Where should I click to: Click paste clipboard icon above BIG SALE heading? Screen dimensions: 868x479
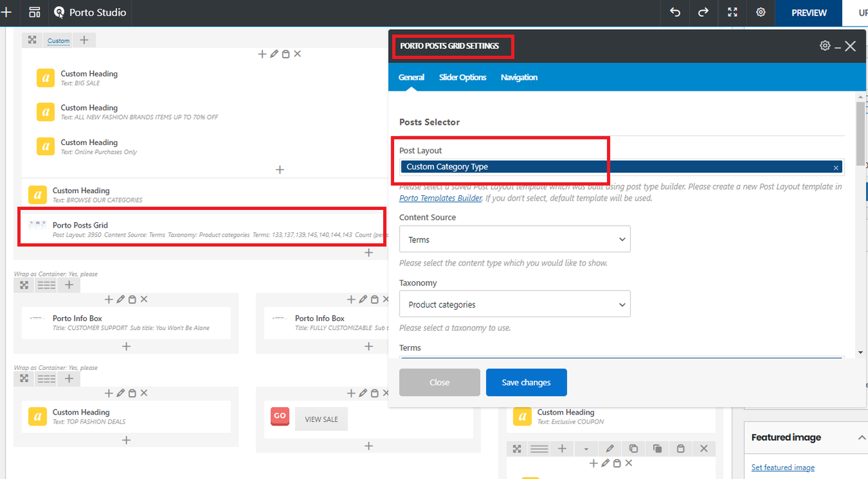(285, 54)
